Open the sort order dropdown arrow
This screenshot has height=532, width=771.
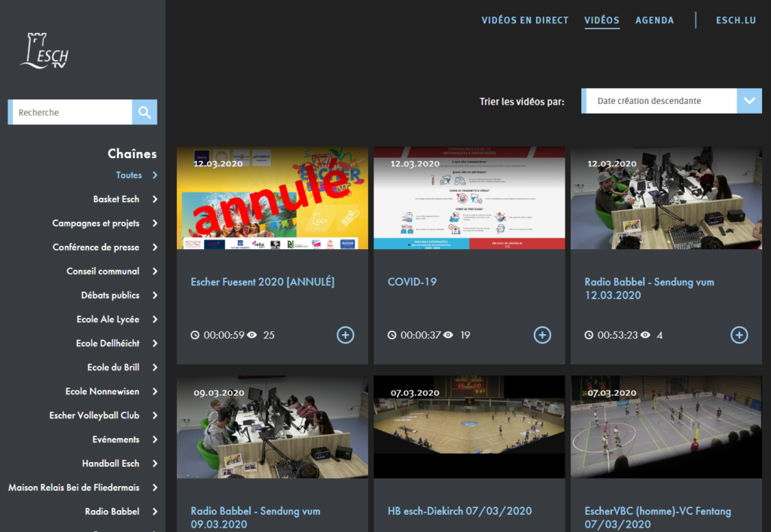click(x=749, y=101)
